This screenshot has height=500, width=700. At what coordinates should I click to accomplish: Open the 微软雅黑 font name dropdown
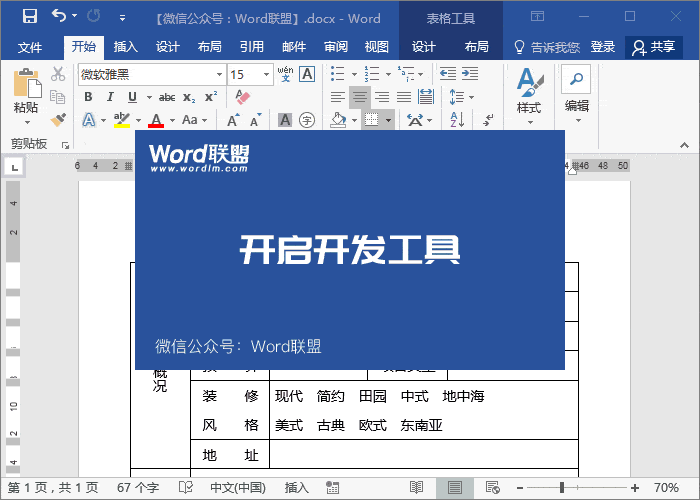(x=219, y=75)
